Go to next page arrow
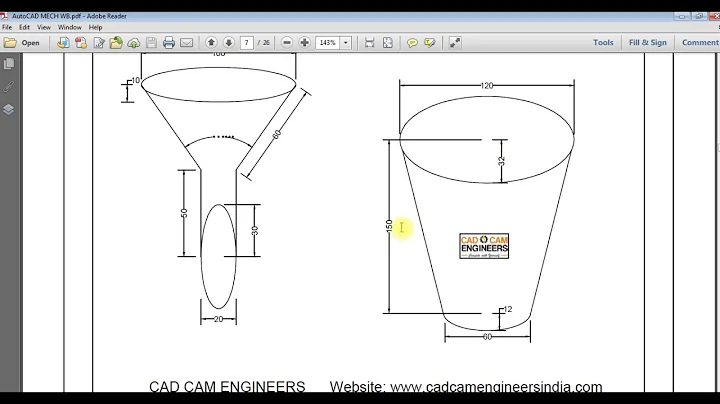Image resolution: width=720 pixels, height=404 pixels. 229,43
